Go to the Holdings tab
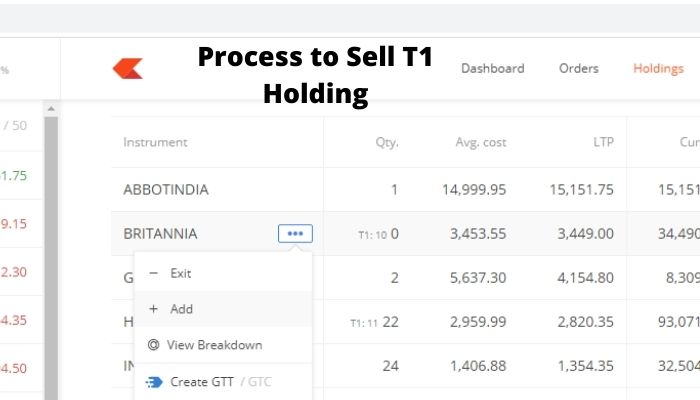Image resolution: width=700 pixels, height=400 pixels. (x=658, y=68)
